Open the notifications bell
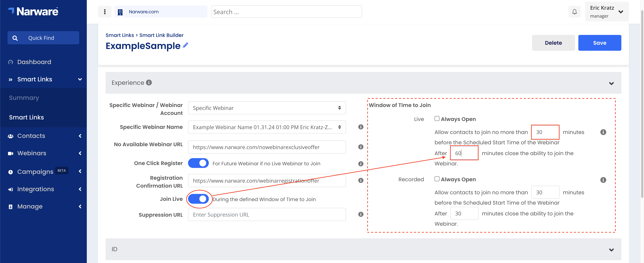The width and height of the screenshot is (644, 263). tap(574, 12)
